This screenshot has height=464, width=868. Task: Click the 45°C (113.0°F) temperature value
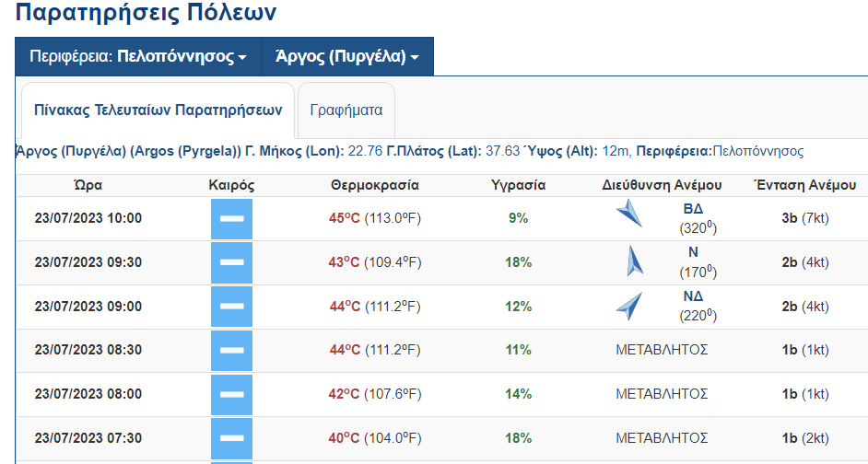click(375, 218)
